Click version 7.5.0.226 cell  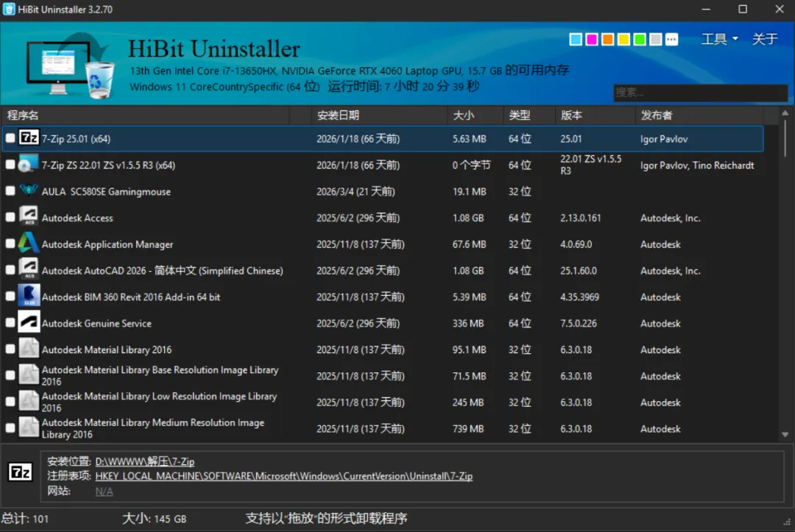coord(578,323)
